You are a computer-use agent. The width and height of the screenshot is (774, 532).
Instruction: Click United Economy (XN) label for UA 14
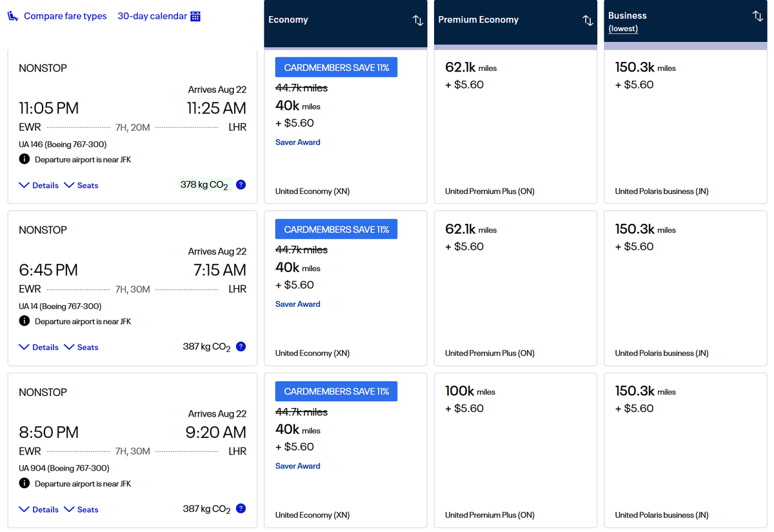(312, 353)
